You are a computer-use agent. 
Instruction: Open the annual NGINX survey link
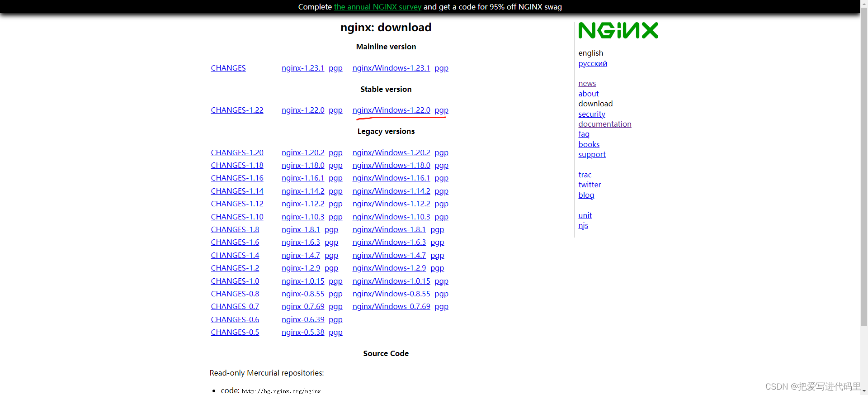(377, 7)
